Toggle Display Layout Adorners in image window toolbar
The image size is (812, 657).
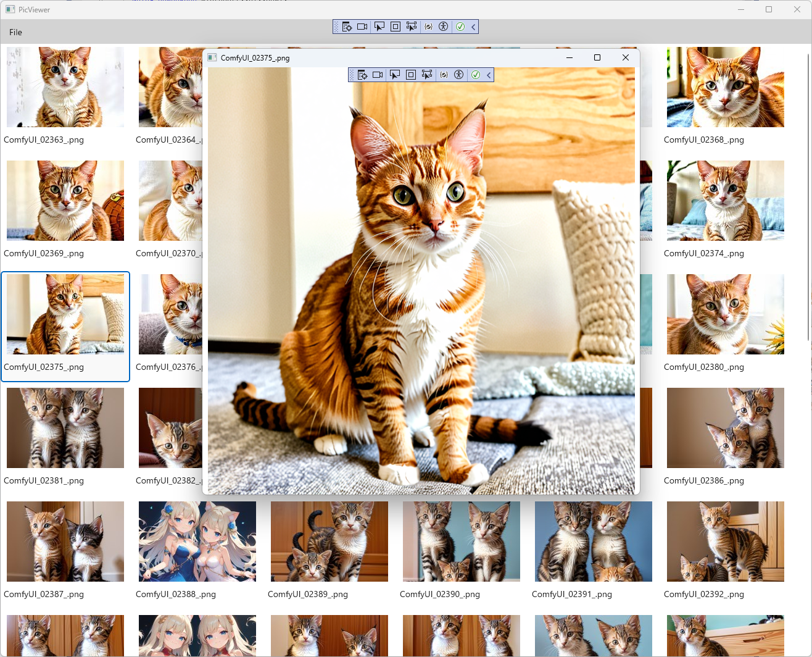[411, 75]
